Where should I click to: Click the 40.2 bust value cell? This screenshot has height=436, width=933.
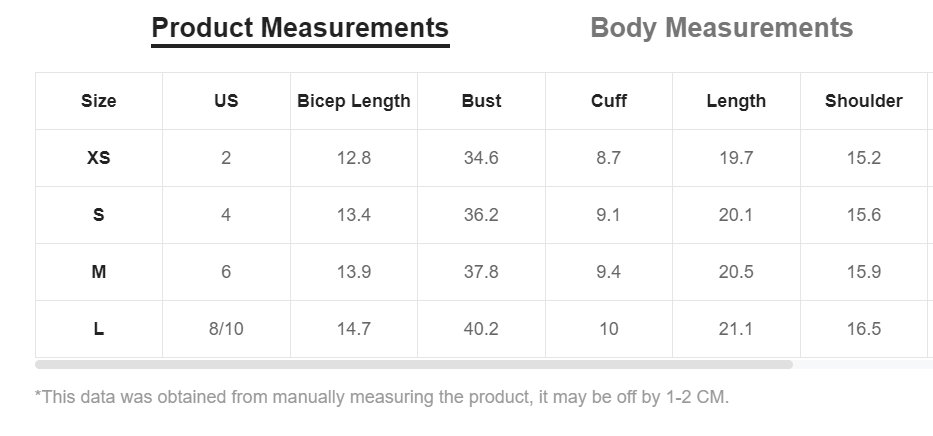(x=481, y=329)
